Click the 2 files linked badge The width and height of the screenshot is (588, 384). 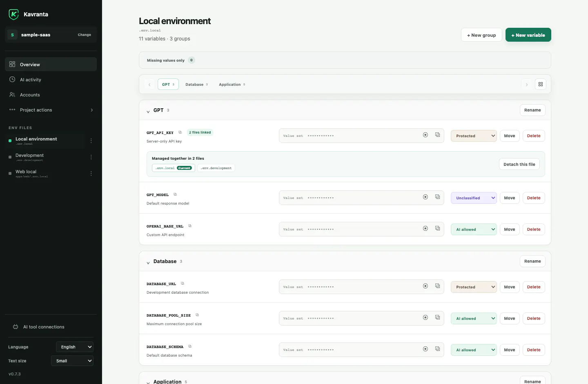[200, 132]
